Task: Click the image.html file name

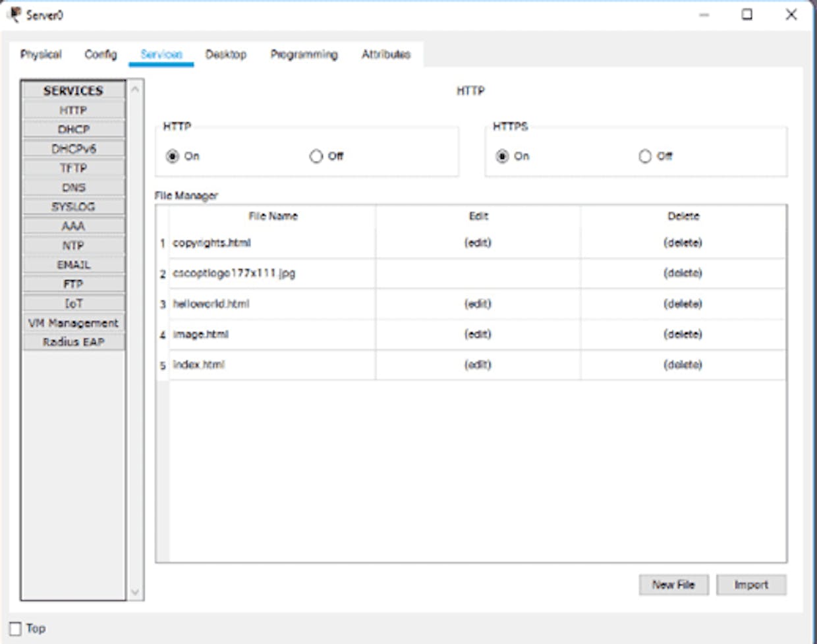Action: coord(200,334)
